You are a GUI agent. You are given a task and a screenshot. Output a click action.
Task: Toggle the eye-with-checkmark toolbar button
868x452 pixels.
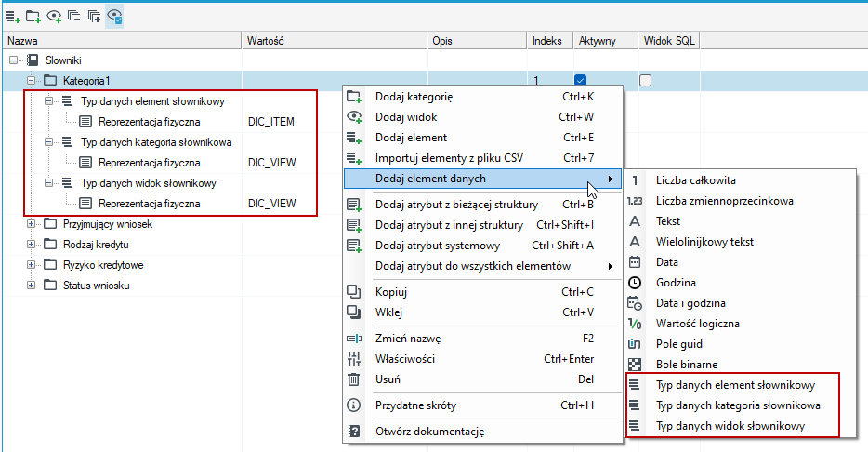[x=114, y=17]
